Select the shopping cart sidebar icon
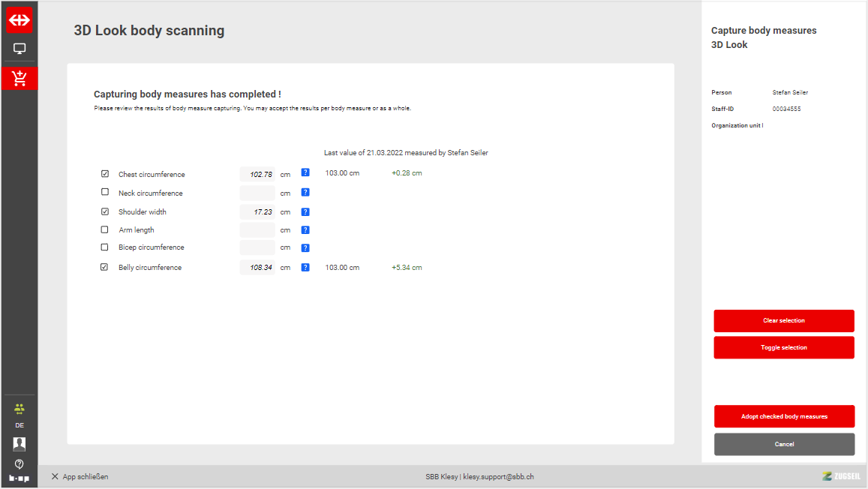The width and height of the screenshot is (868, 489). (20, 78)
